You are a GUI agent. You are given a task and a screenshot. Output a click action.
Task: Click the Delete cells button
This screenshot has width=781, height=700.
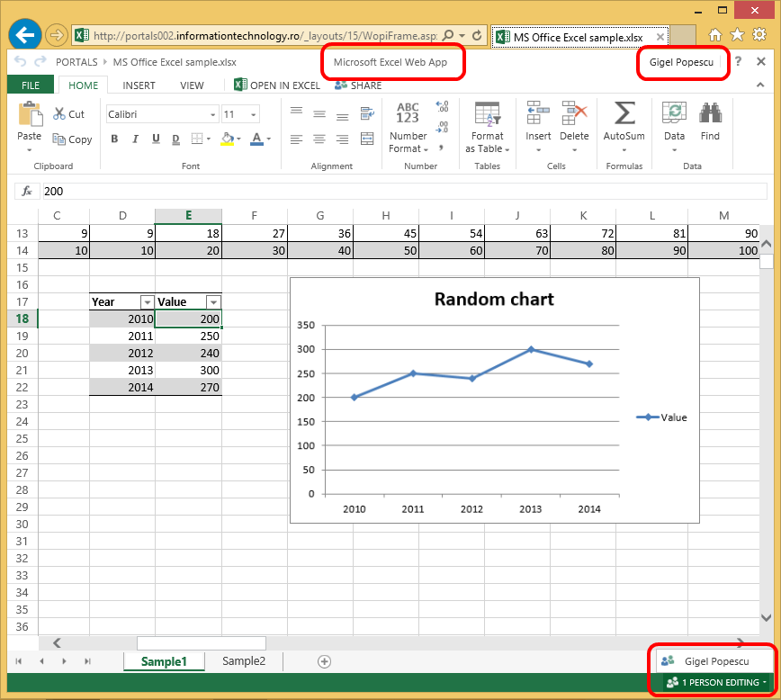[574, 127]
